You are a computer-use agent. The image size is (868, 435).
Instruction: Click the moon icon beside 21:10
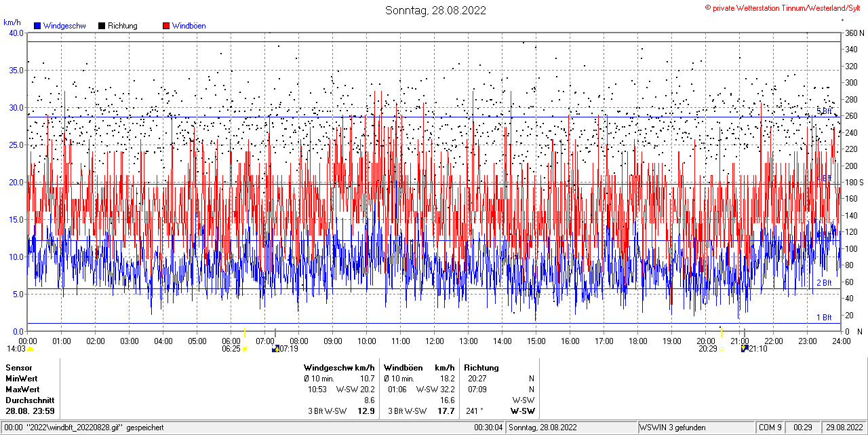[745, 349]
